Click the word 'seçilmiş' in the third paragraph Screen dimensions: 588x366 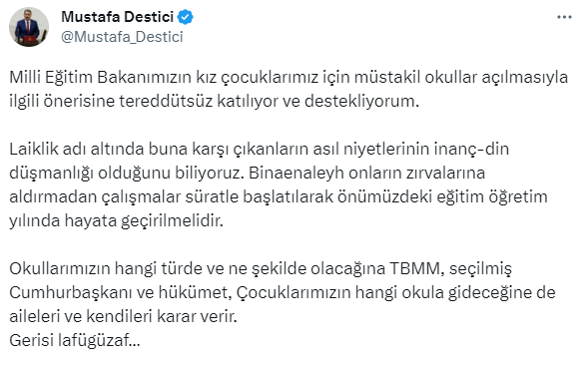point(480,269)
